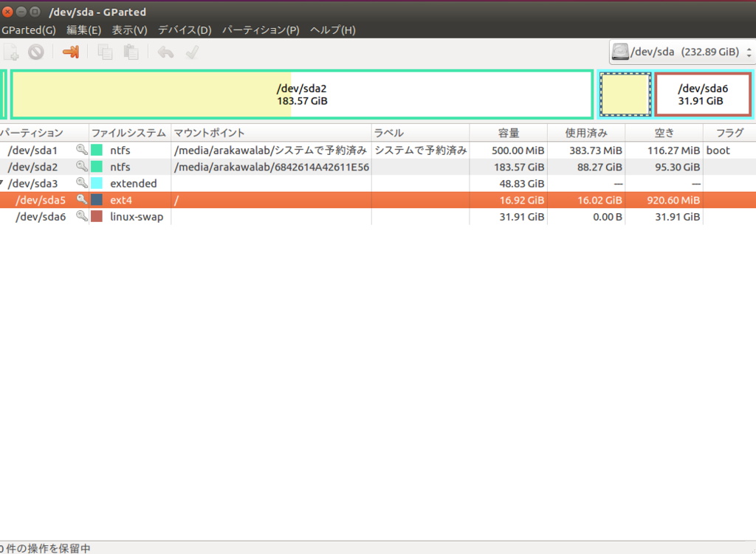Click the pending operations status bar text
756x554 pixels.
(45, 548)
